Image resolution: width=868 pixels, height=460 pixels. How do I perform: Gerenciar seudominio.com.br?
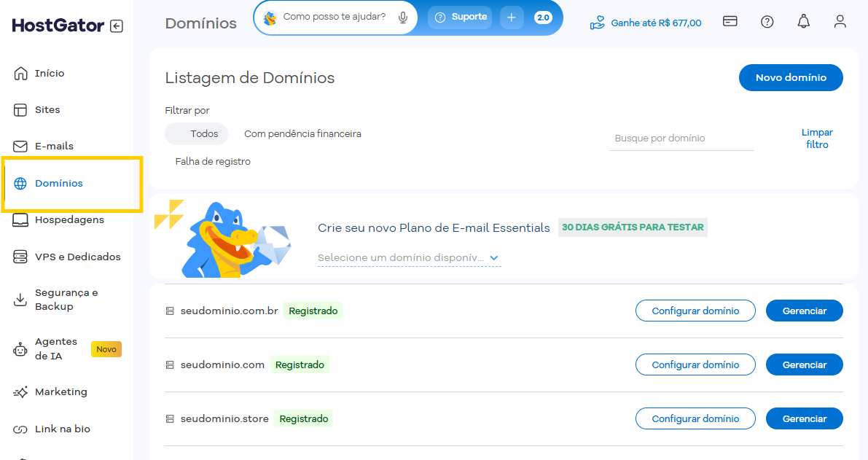(x=805, y=311)
